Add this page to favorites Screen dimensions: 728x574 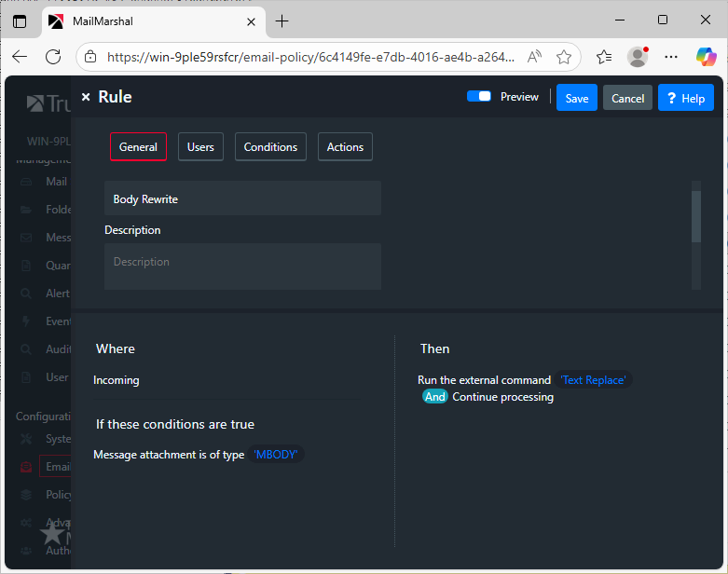coord(563,57)
